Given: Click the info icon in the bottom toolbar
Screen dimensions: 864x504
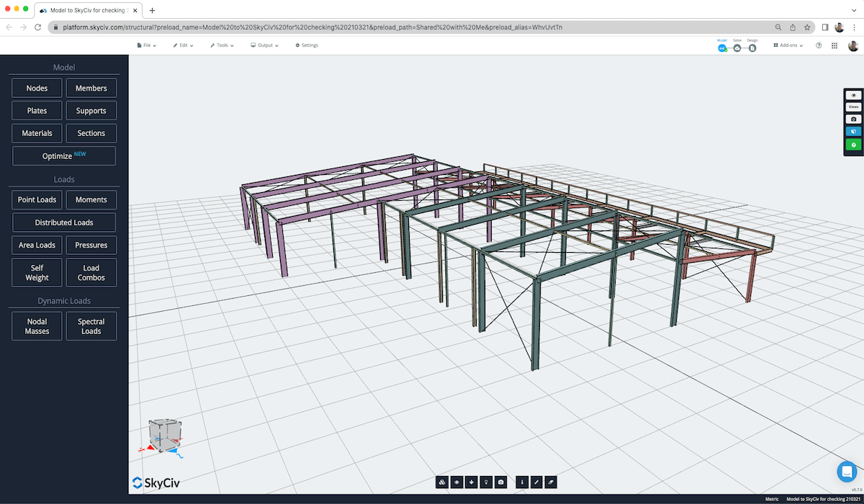Looking at the screenshot, I should click(x=522, y=482).
